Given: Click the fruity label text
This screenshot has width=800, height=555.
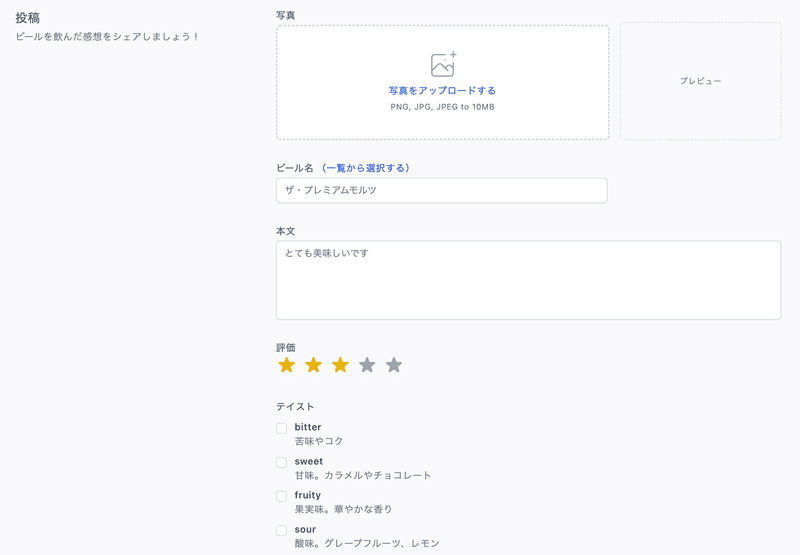Looking at the screenshot, I should 308,495.
